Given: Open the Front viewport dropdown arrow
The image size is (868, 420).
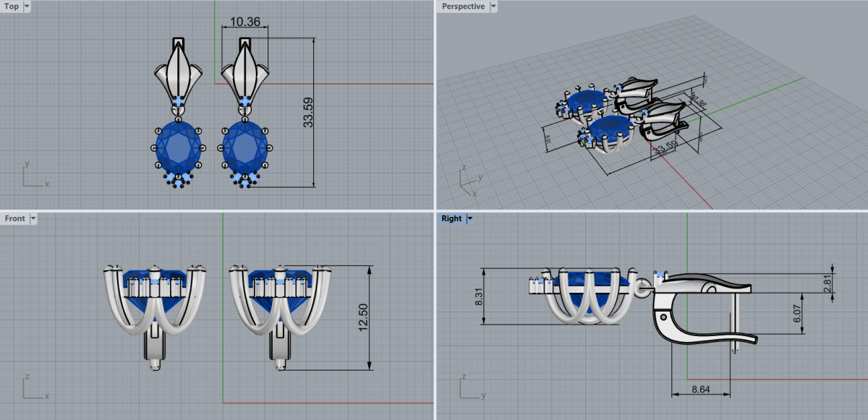Looking at the screenshot, I should [x=33, y=218].
